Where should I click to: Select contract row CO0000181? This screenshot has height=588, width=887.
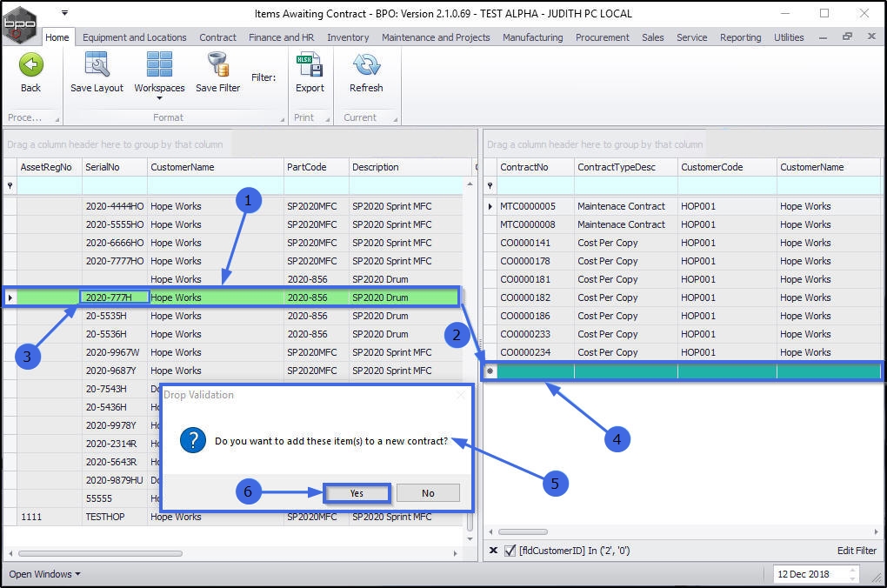coord(525,279)
